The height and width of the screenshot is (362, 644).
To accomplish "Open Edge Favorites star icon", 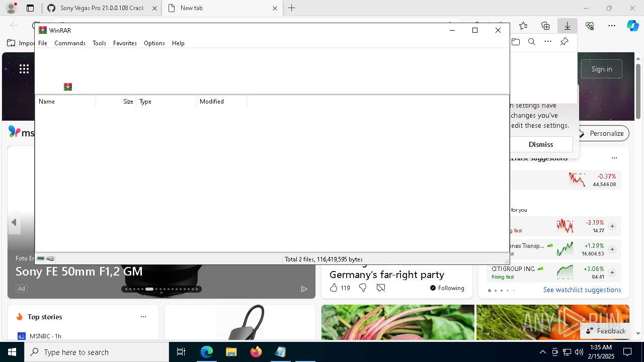I will pos(523,26).
